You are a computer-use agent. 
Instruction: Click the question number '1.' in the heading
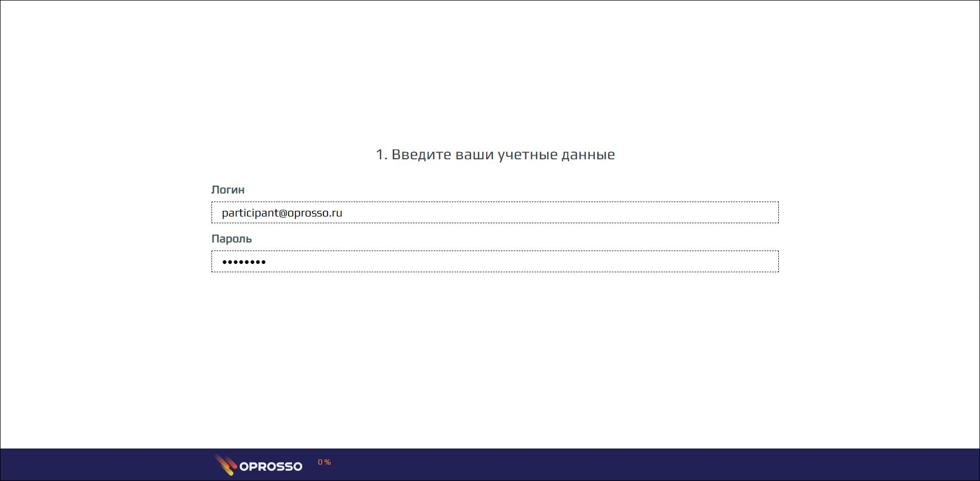point(381,155)
